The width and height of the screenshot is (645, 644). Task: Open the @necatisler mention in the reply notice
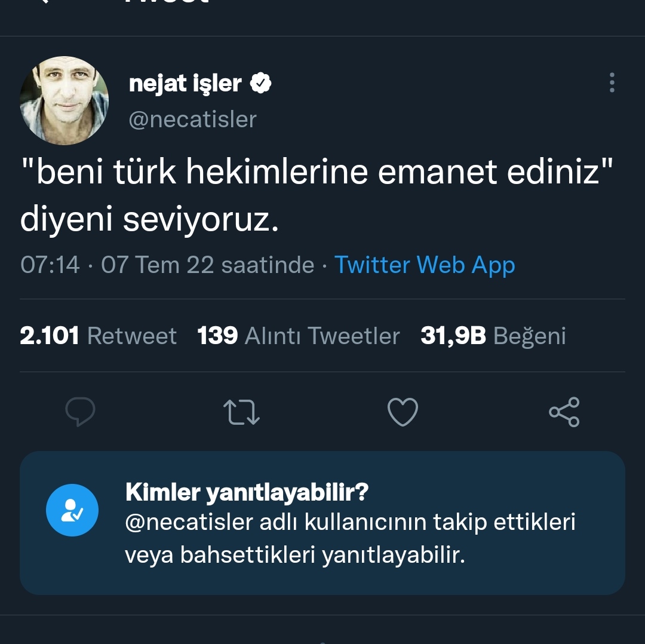(189, 522)
